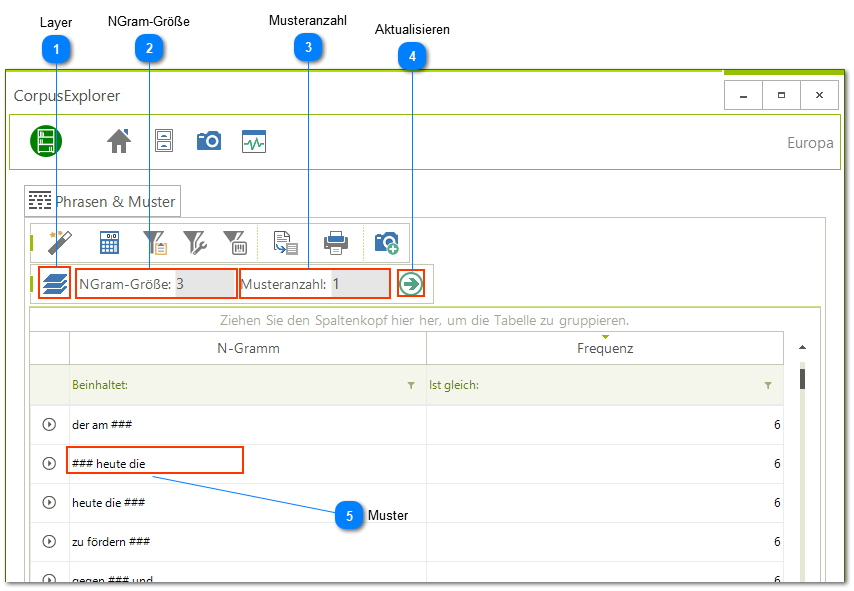Viewport: 854px width, 591px height.
Task: Click the table scrollbar up arrow
Action: (802, 348)
